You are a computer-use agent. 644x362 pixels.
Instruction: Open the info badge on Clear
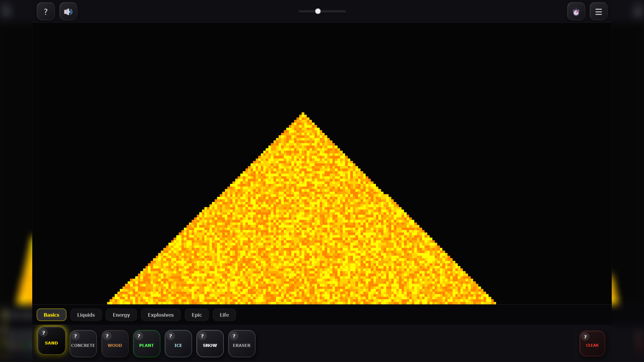(586, 337)
